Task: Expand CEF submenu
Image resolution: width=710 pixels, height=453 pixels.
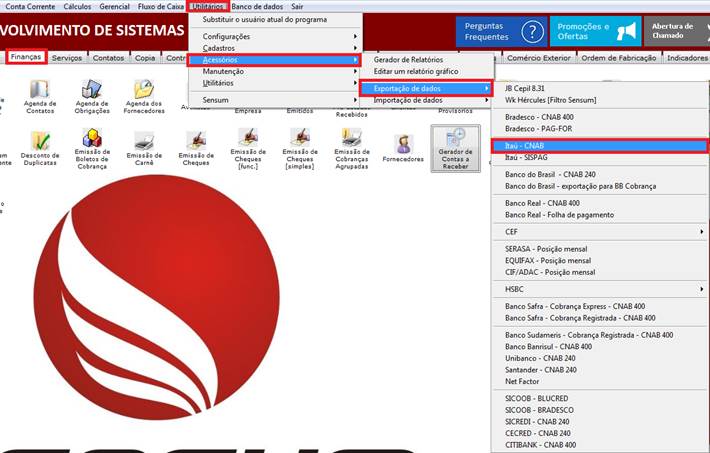Action: tap(600, 231)
